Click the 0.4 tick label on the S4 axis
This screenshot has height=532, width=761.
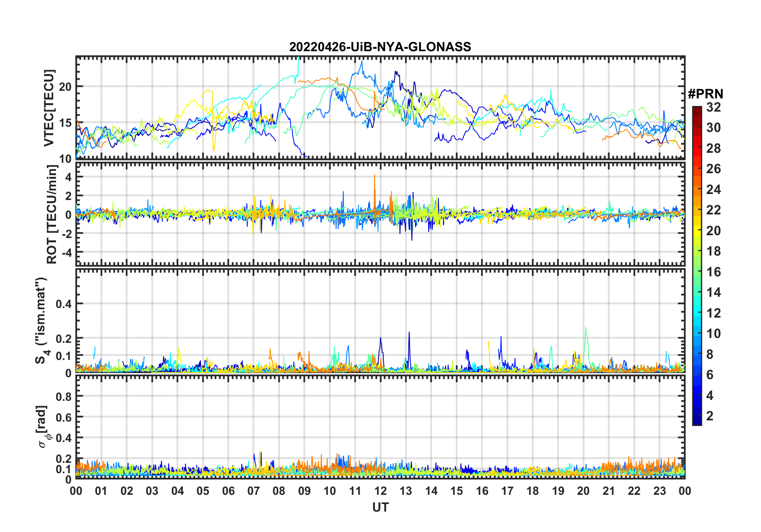(64, 304)
